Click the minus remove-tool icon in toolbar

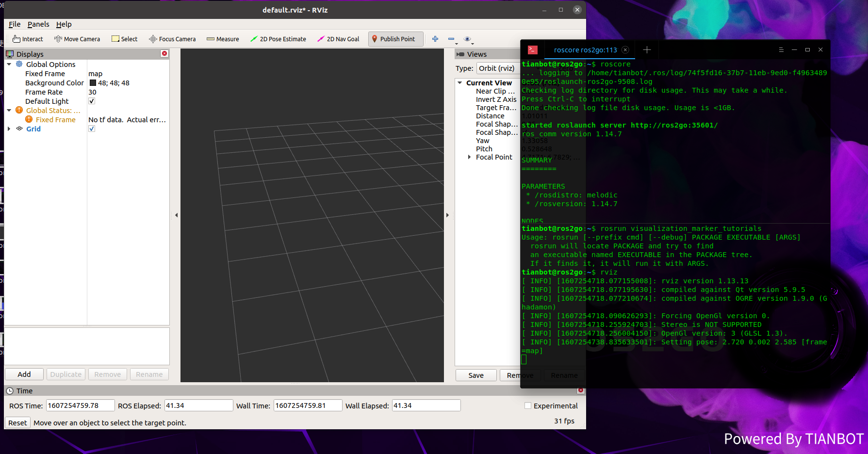point(451,39)
